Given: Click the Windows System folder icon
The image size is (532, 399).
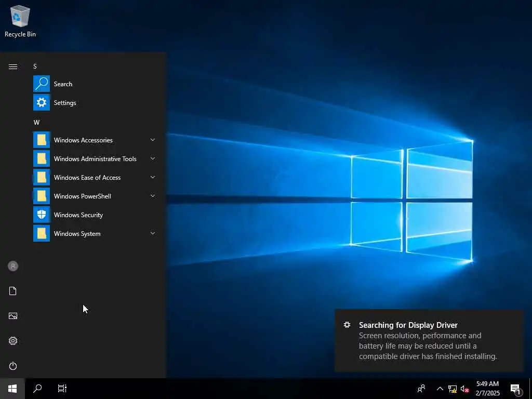Looking at the screenshot, I should tap(42, 233).
